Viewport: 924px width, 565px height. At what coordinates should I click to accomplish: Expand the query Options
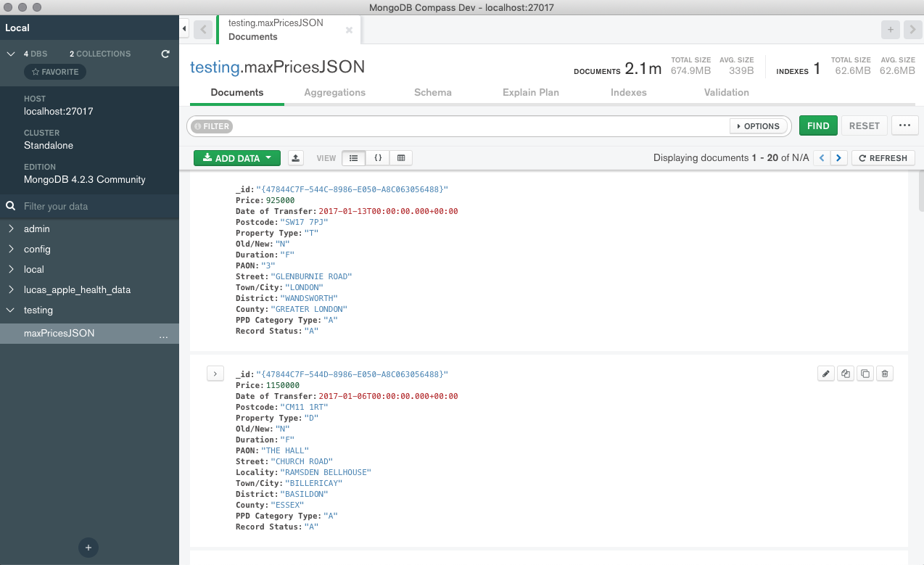point(759,126)
